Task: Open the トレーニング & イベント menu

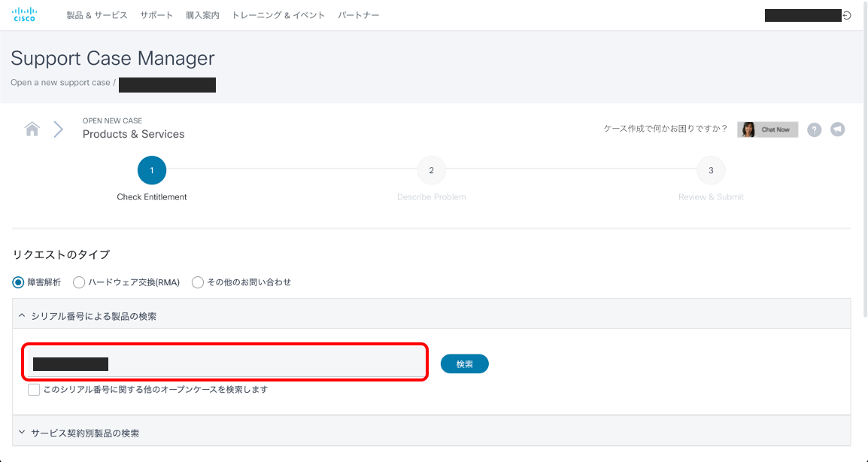Action: tap(278, 14)
